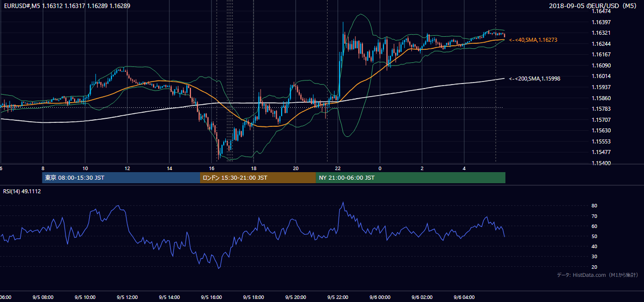This screenshot has height=302, width=644.
Task: Click price axis value 1.16244
Action: [x=601, y=44]
